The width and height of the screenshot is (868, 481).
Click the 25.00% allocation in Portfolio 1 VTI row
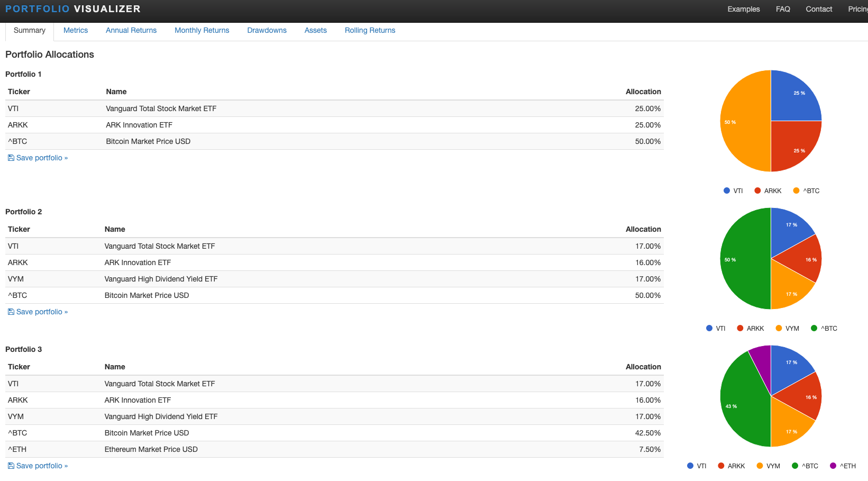click(x=648, y=108)
